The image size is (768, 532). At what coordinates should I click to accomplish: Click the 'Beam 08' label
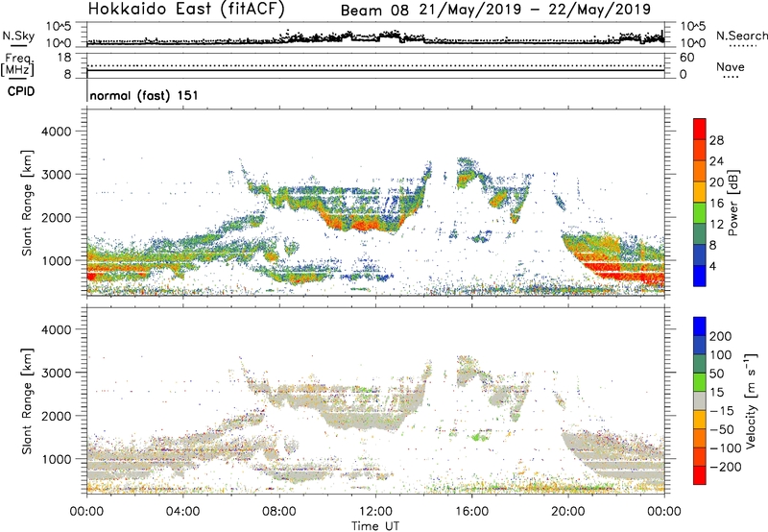point(374,11)
